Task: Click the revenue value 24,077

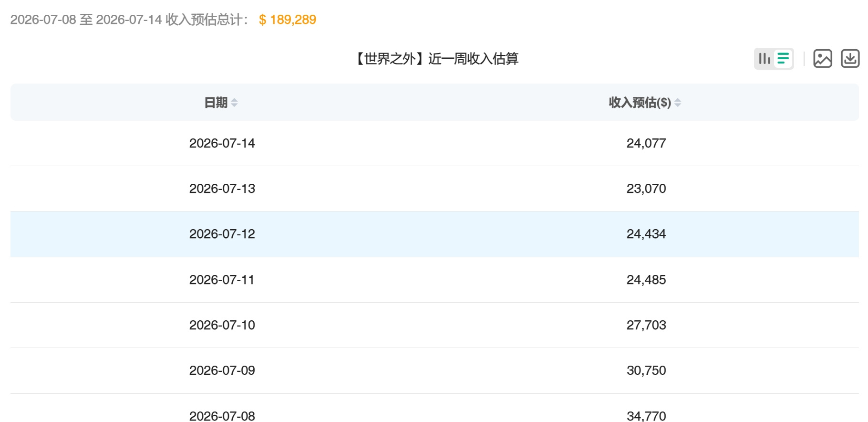Action: tap(646, 143)
